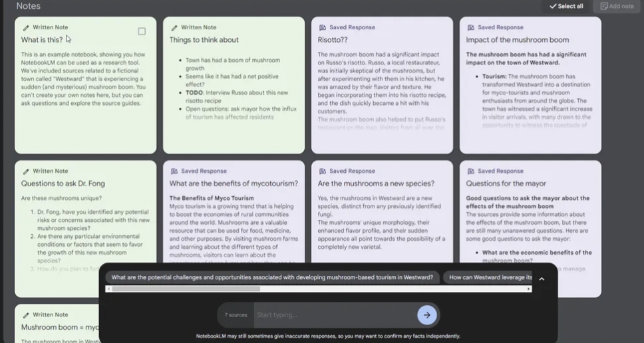Click the "Start typing..." input field
This screenshot has height=343, width=644.
point(333,315)
